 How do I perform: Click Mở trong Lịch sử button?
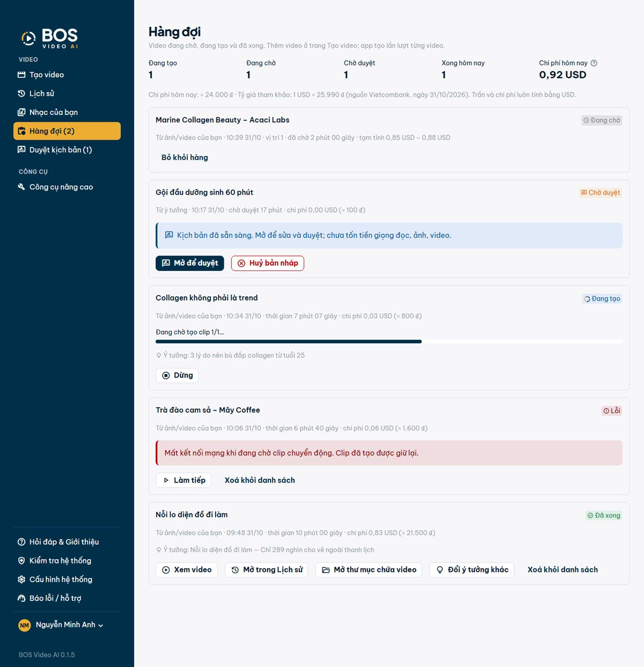(x=267, y=570)
